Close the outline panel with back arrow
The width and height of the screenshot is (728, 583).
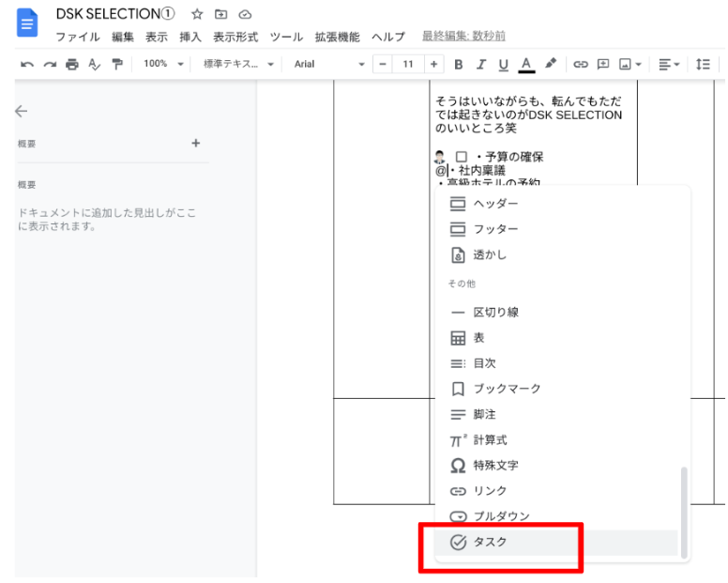pyautogui.click(x=22, y=111)
